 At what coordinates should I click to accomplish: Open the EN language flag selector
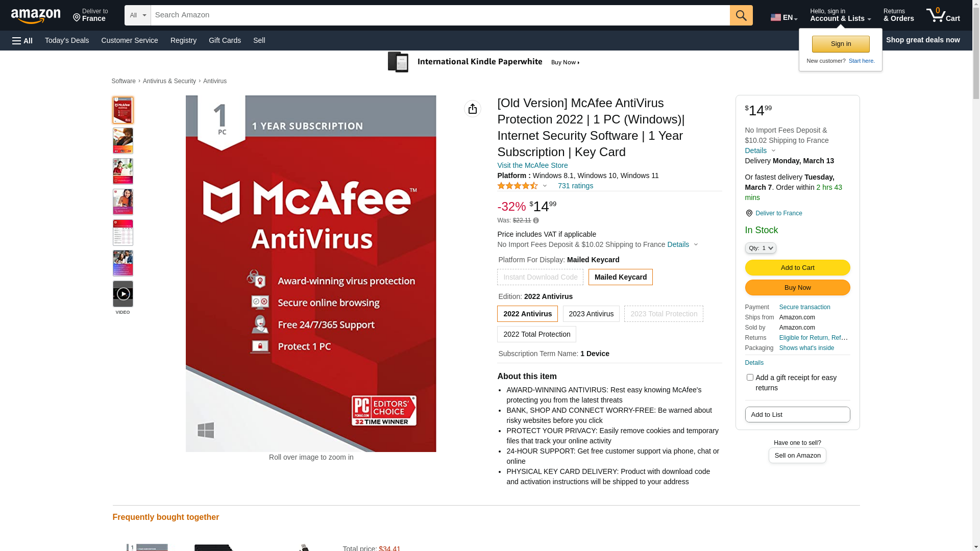pos(784,17)
